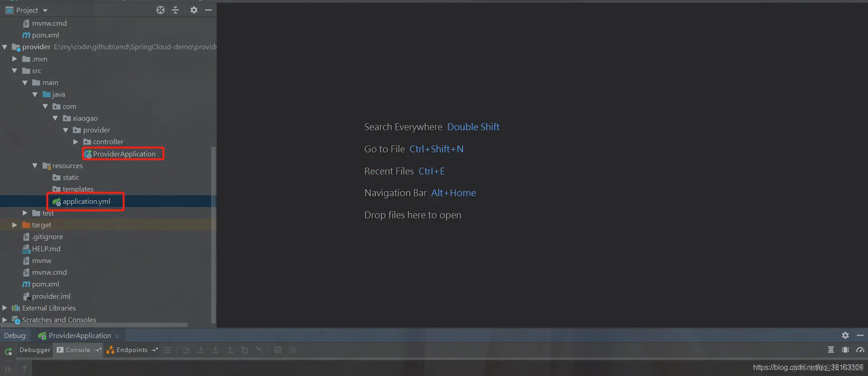Click the Show Execution Point icon
868x376 pixels.
click(x=167, y=350)
